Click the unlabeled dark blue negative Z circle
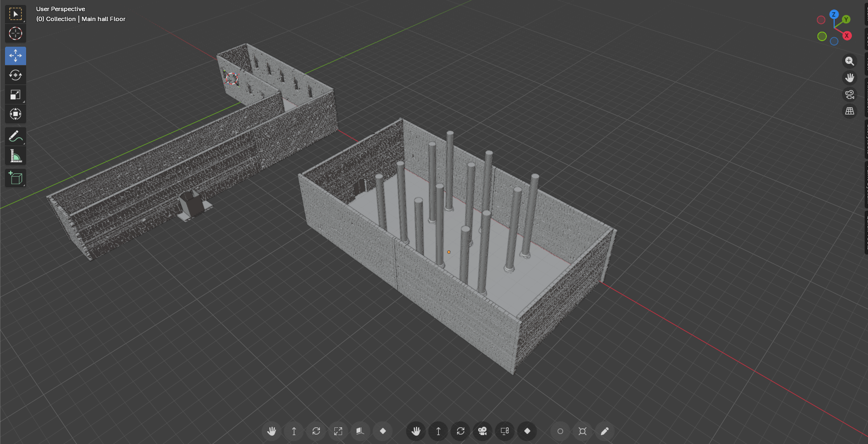The image size is (868, 444). click(x=834, y=41)
